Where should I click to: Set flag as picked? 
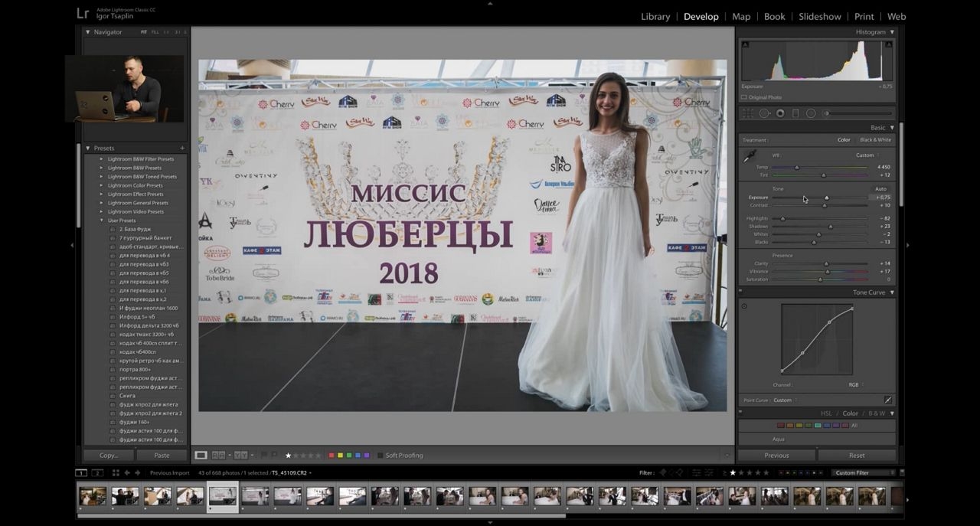pos(264,455)
